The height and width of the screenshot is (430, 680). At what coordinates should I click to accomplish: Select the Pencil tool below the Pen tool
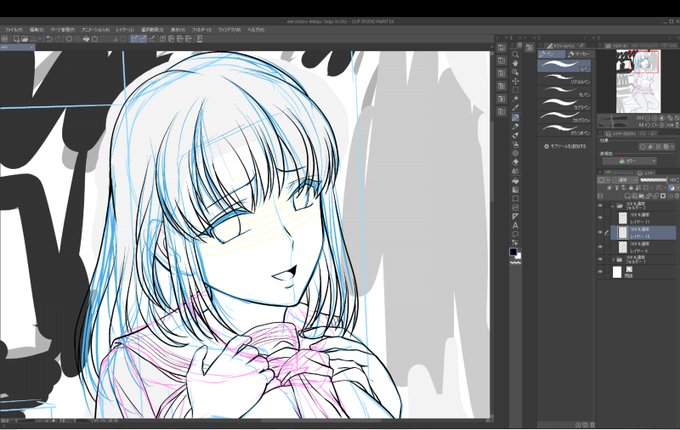[515, 127]
